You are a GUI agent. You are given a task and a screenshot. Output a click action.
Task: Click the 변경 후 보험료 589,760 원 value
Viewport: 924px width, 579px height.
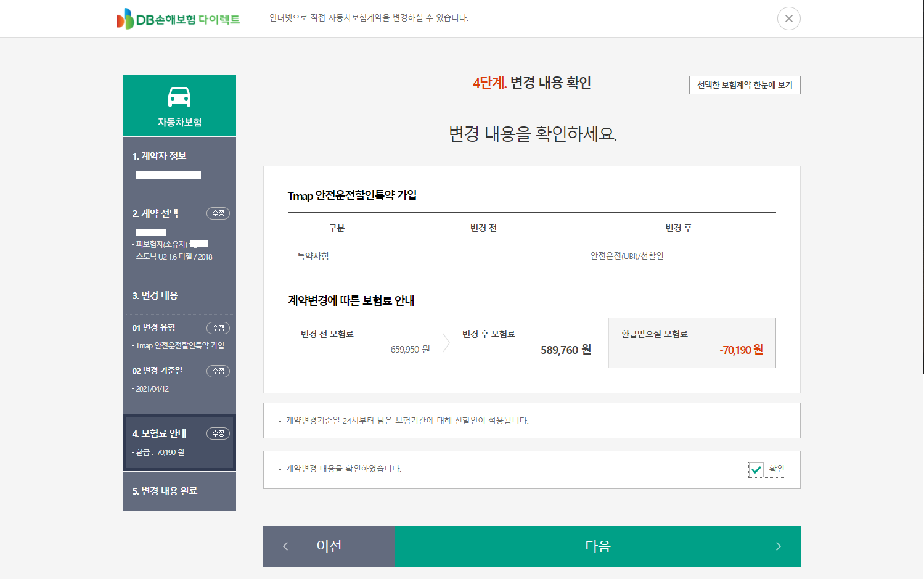tap(566, 350)
